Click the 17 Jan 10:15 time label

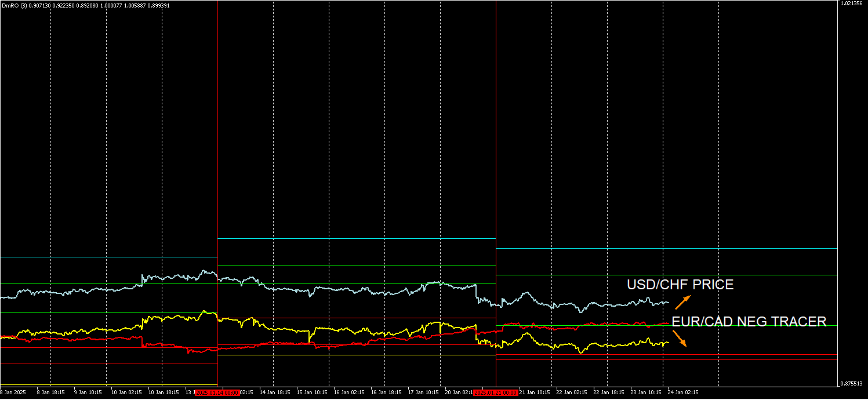423,392
